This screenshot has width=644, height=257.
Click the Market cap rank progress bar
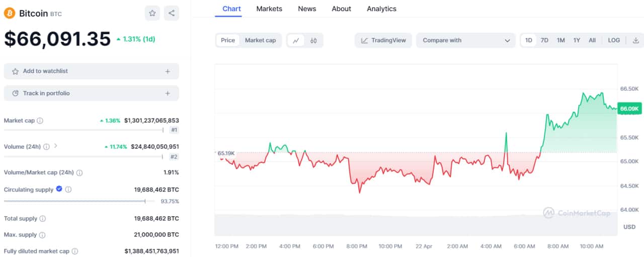[x=84, y=130]
